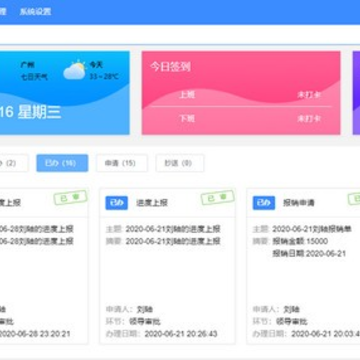Click the 33~28℃ temperature text
Screen dimensions: 360x360
[x=104, y=77]
